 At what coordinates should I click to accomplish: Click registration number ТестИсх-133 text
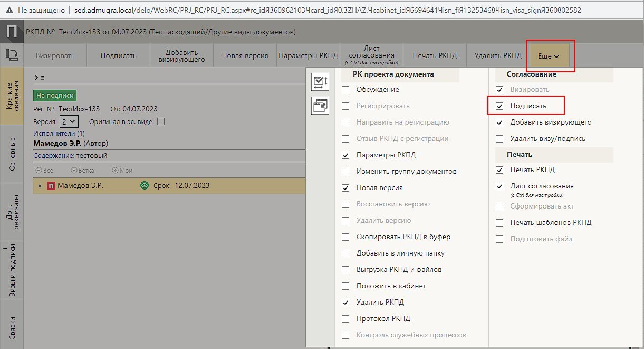coord(79,109)
